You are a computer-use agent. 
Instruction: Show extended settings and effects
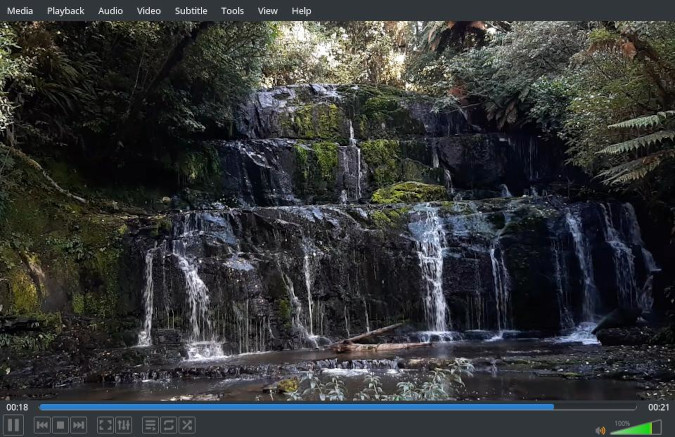coord(123,425)
